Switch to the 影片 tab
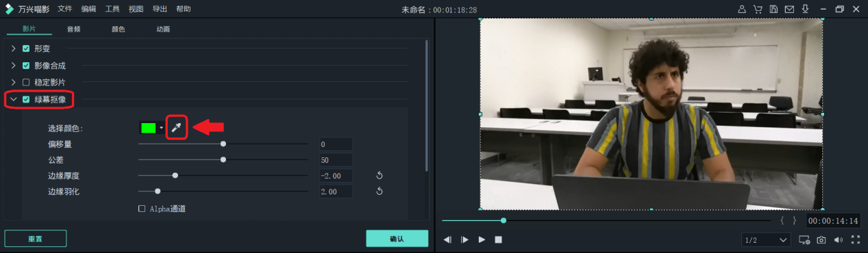 29,29
